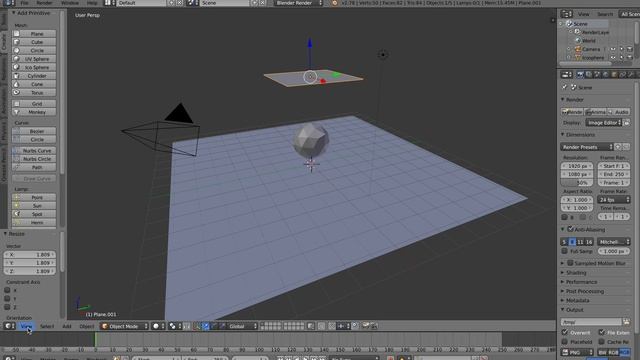The image size is (640, 360).
Task: Add an Ico Sphere primitive
Action: click(x=34, y=67)
